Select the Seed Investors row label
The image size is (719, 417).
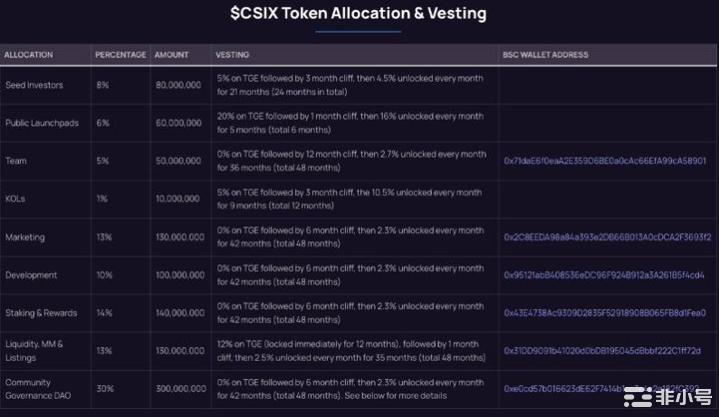click(34, 85)
